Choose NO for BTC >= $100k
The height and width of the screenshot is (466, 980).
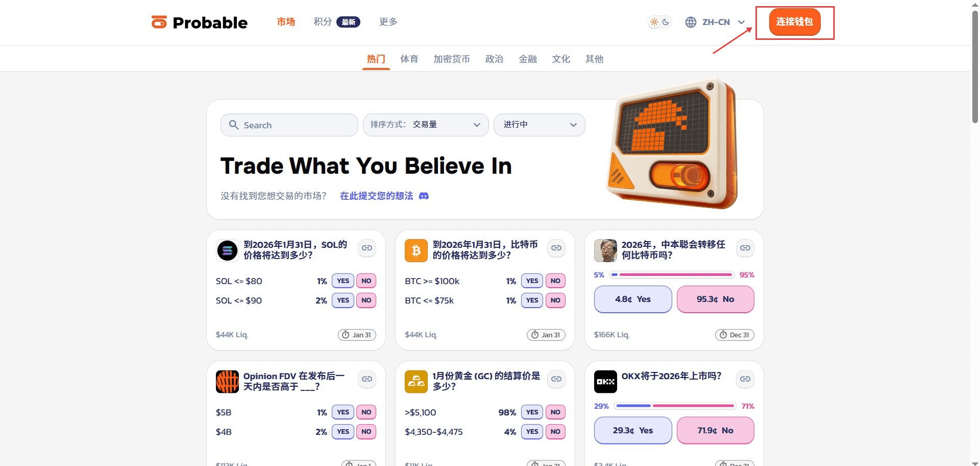click(555, 281)
